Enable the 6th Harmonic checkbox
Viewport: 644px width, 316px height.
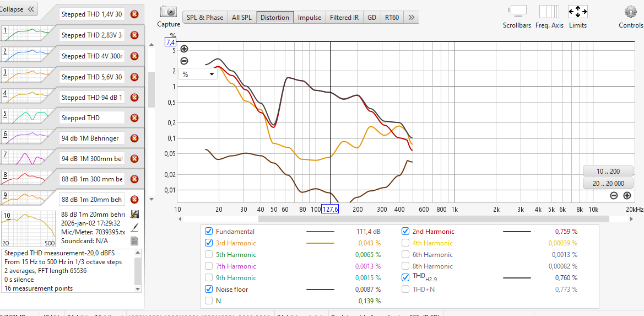[x=405, y=254]
